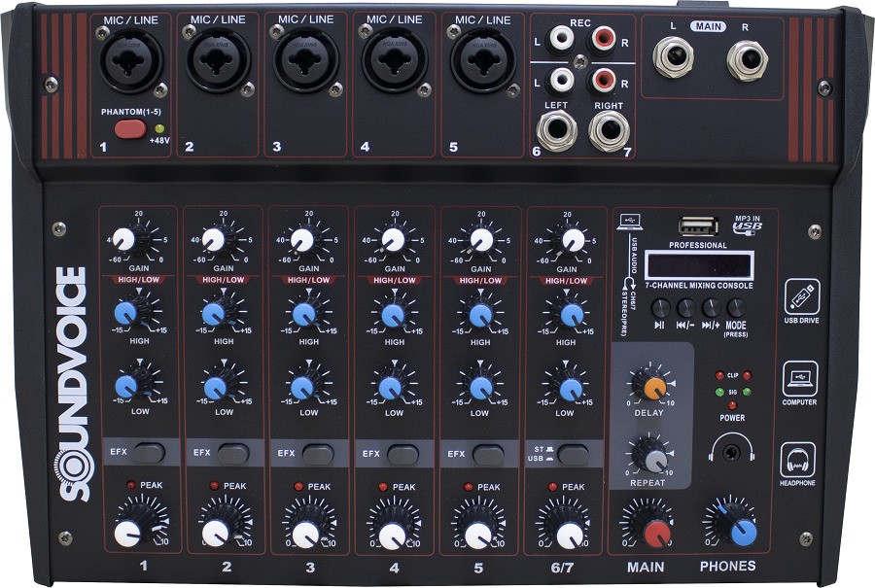The image size is (875, 588).
Task: Click the orange DELAY knob
Action: pyautogui.click(x=654, y=388)
